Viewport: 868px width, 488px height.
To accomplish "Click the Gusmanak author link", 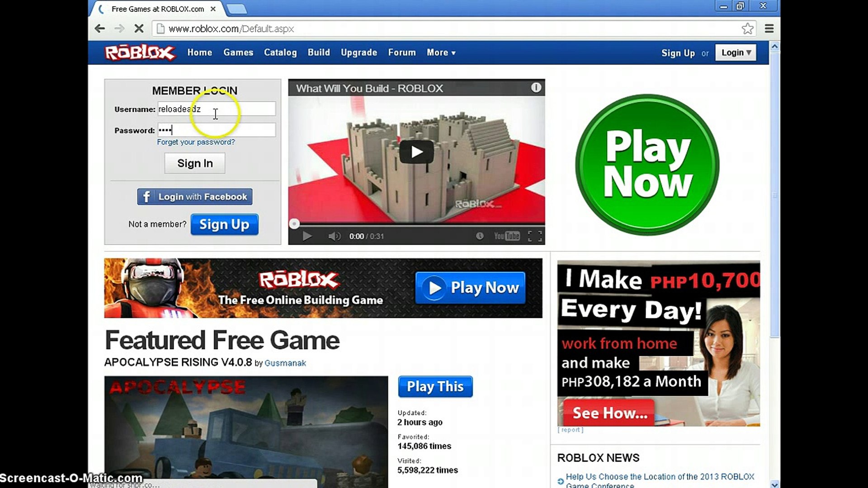I will point(286,363).
